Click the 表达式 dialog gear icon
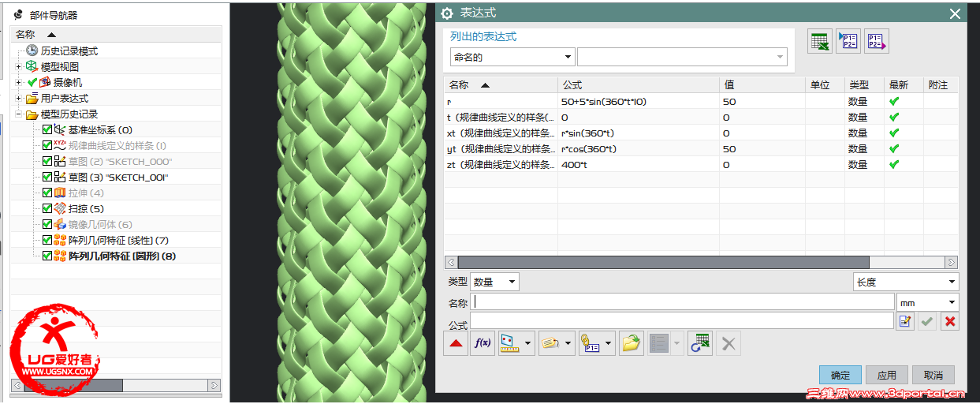Image resolution: width=980 pixels, height=404 pixels. click(447, 13)
